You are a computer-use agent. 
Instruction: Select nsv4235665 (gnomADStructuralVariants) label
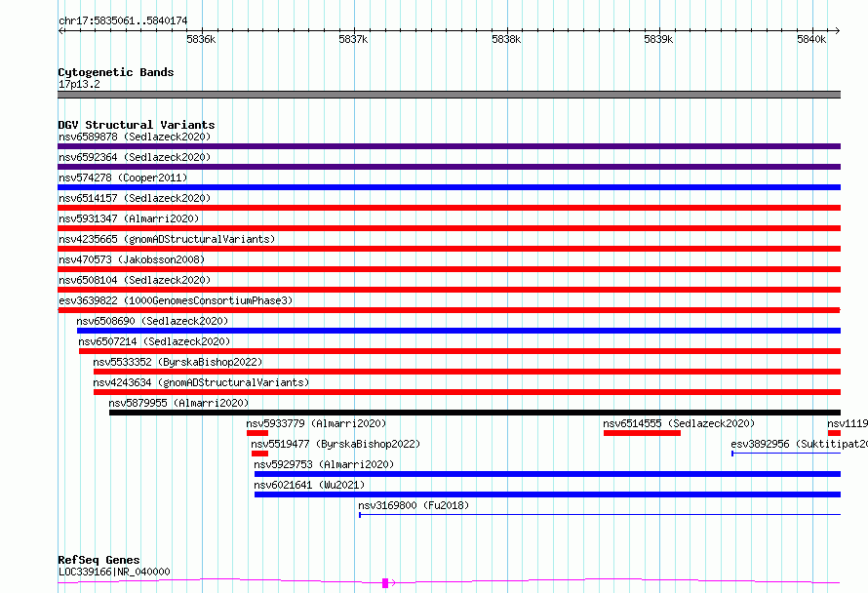click(x=167, y=239)
